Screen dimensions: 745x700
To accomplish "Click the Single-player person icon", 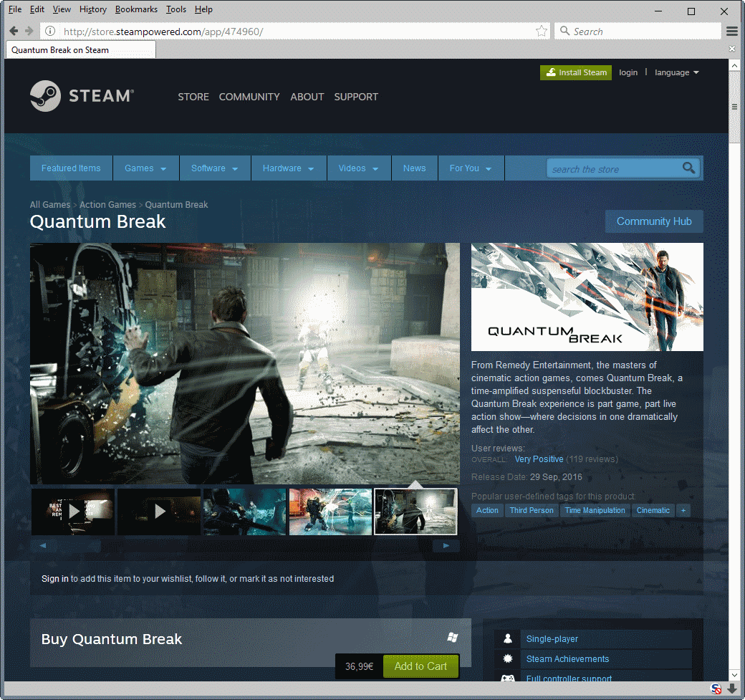I will (x=508, y=638).
